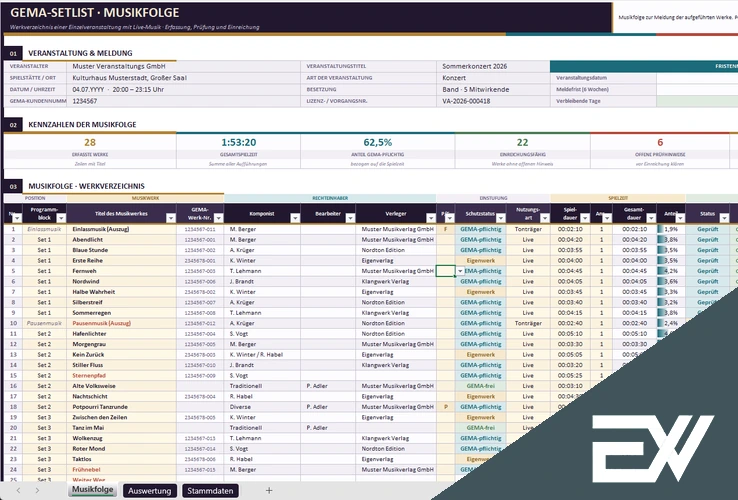Open the cell dropdown arrow in Fernweh row
The height and width of the screenshot is (500, 738).
pos(460,271)
